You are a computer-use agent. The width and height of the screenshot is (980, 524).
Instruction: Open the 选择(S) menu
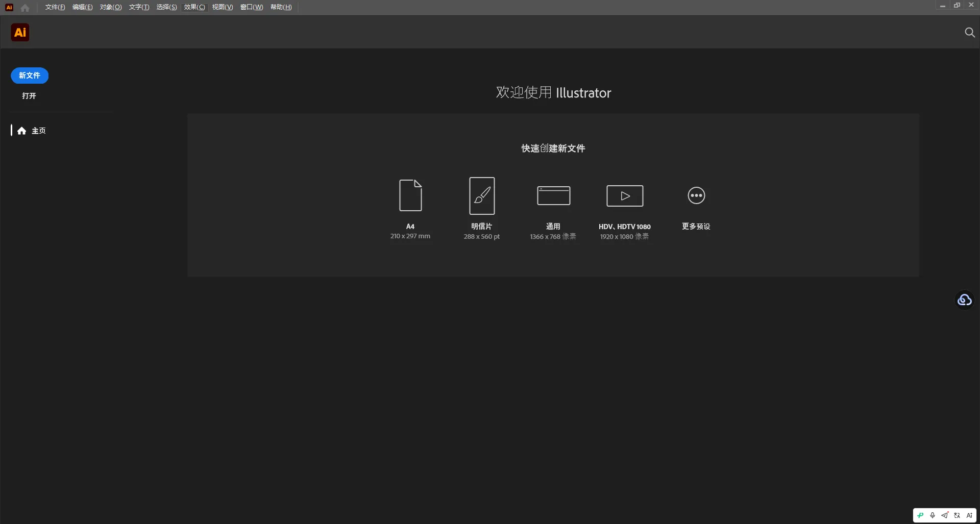tap(166, 7)
